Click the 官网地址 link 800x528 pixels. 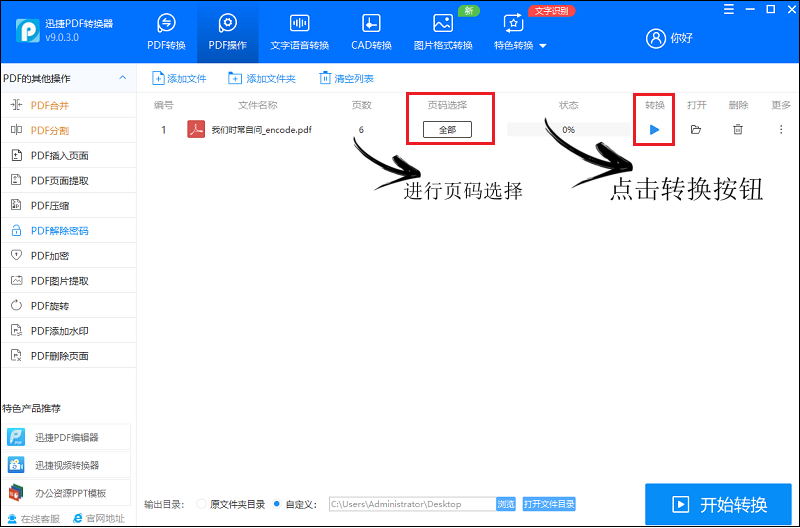click(99, 519)
